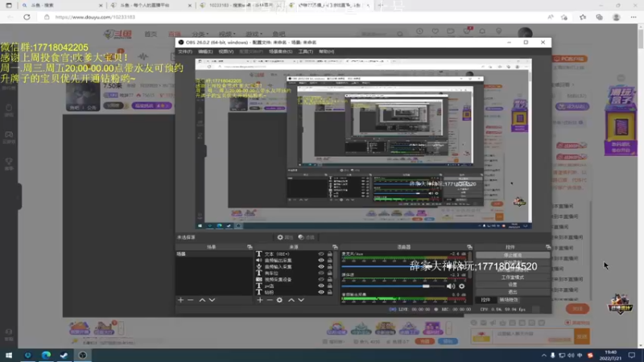The image size is (644, 362).
Task: Toggle visibility of 音频输入采集 source
Action: coord(321,267)
